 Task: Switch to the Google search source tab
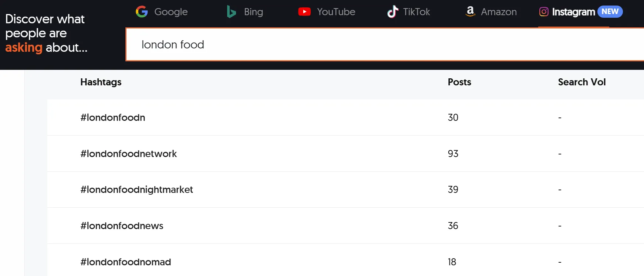point(162,11)
